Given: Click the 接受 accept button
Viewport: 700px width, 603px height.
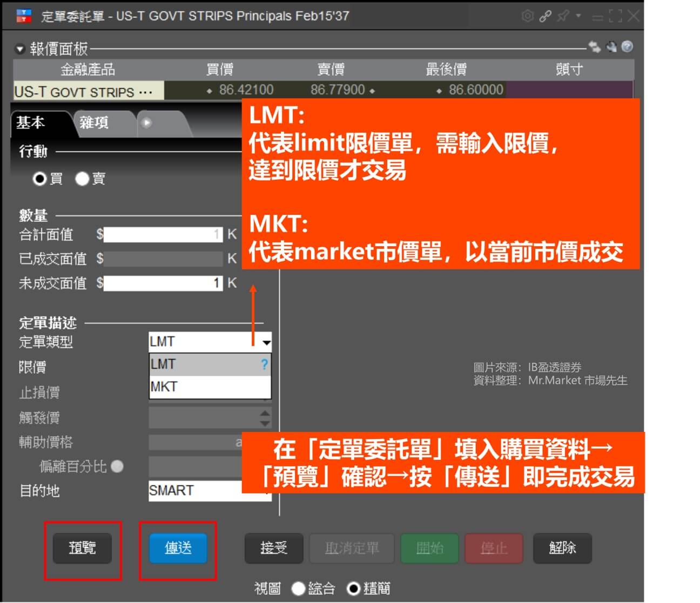Looking at the screenshot, I should (274, 548).
